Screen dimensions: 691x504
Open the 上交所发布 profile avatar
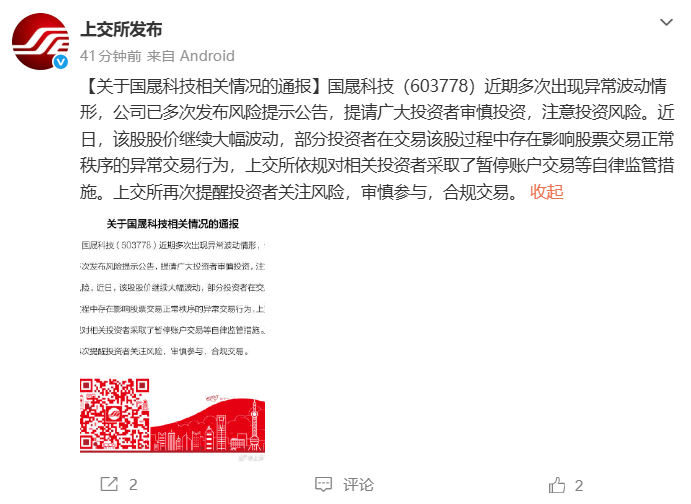pos(40,41)
